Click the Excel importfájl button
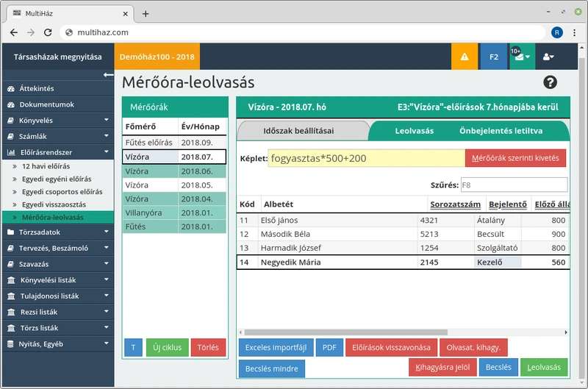The width and height of the screenshot is (588, 389). tap(276, 347)
